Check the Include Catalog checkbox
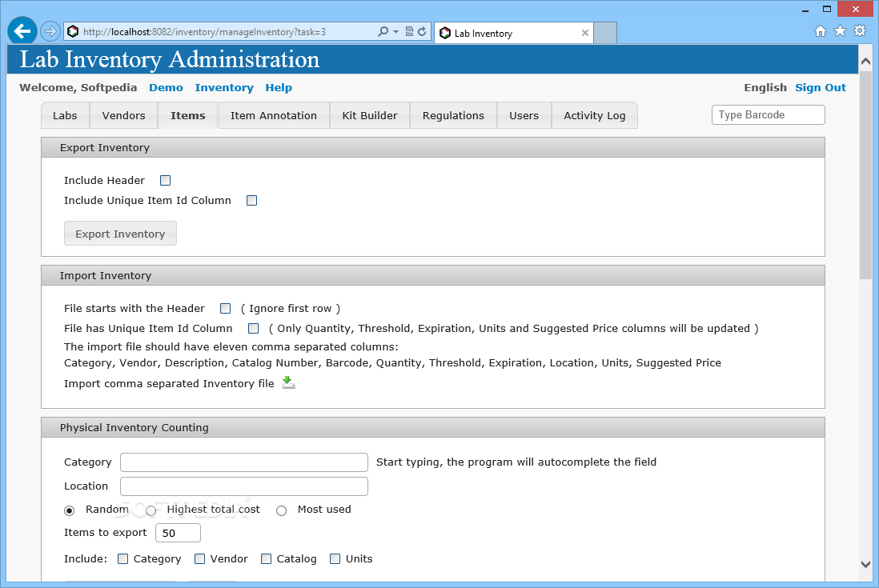This screenshot has height=588, width=879. 267,559
